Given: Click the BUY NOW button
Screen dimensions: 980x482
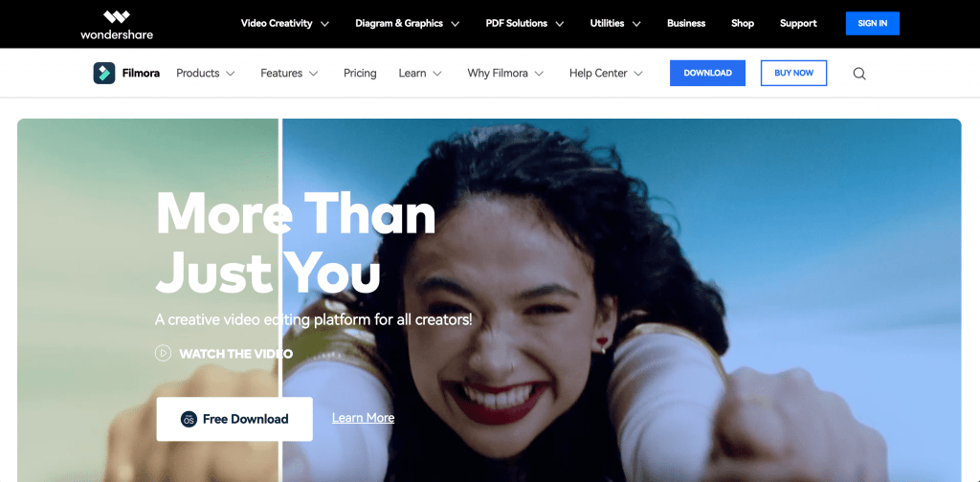Looking at the screenshot, I should click(793, 73).
